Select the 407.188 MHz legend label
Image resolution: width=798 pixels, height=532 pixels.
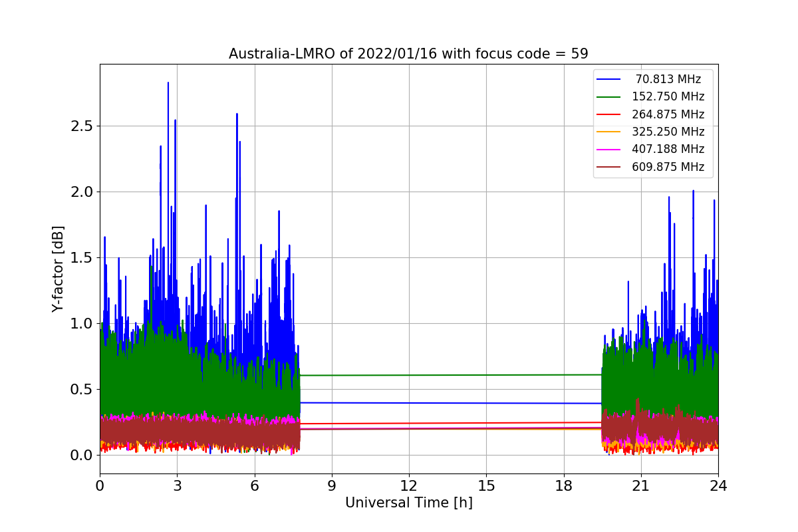pyautogui.click(x=668, y=149)
